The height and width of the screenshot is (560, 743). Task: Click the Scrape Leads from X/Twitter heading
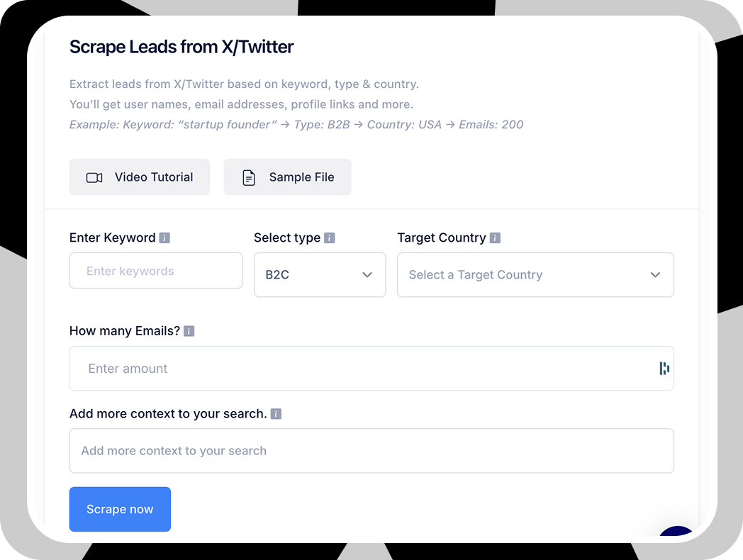click(181, 47)
